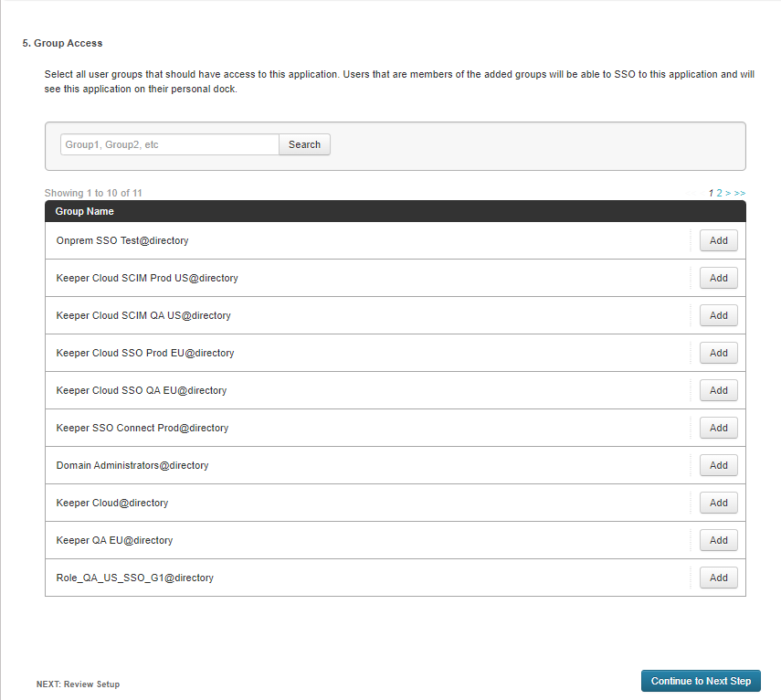Add the Onprem SSO Test group
The image size is (781, 700).
point(718,240)
